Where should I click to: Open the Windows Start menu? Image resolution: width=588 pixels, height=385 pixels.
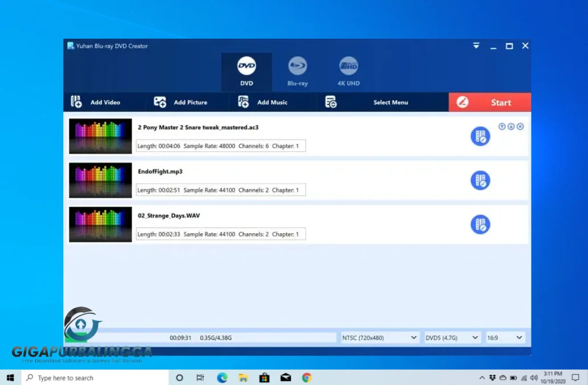10,378
